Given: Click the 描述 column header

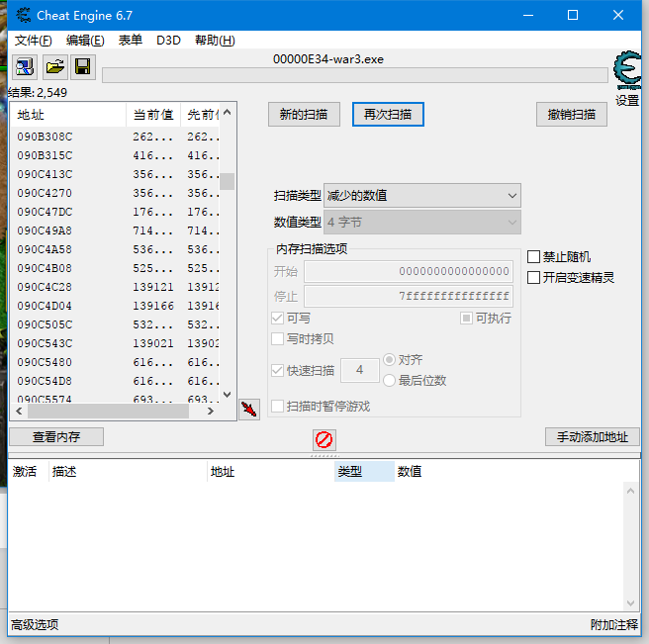Looking at the screenshot, I should 128,472.
